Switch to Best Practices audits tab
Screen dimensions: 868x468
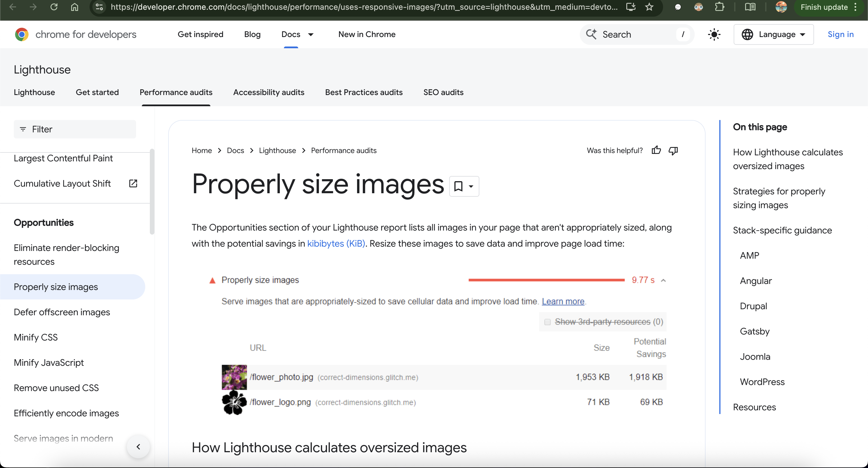click(x=364, y=92)
